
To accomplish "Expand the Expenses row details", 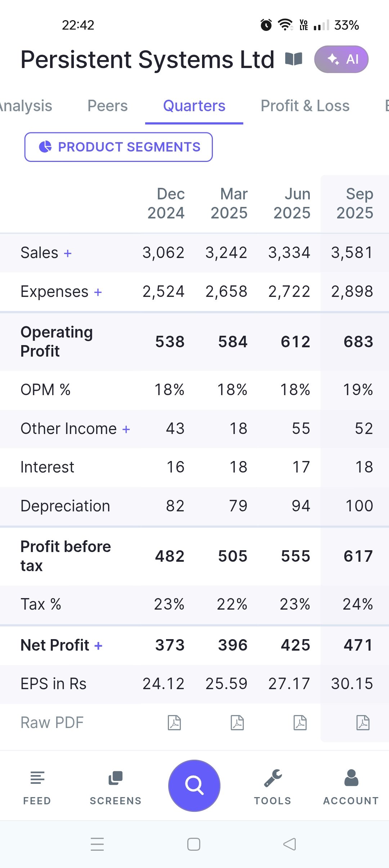I will pyautogui.click(x=98, y=292).
